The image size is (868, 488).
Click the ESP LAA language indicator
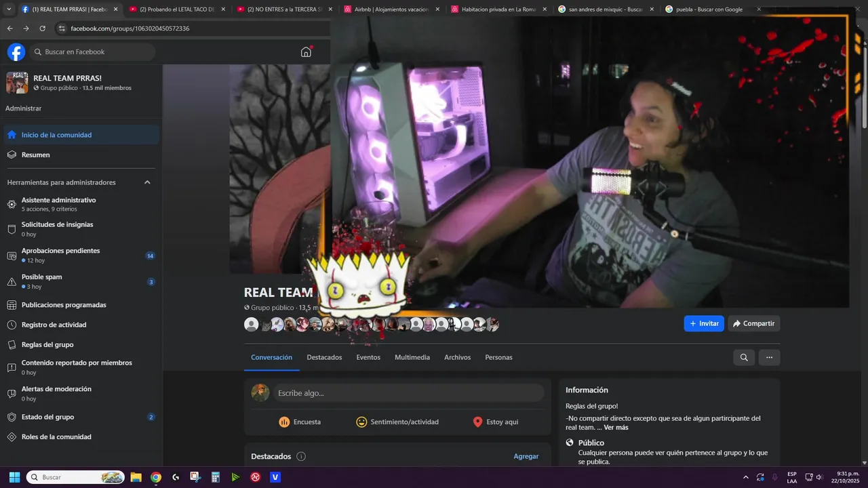click(792, 477)
